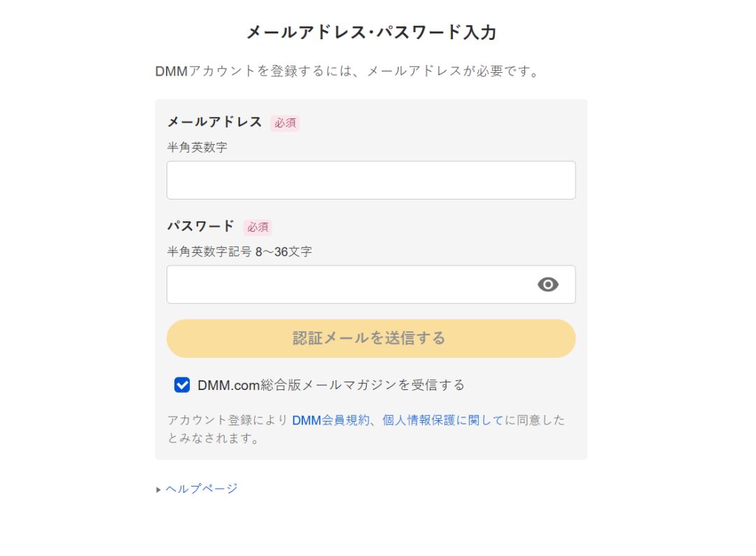Click the メールアドレス･パスワード入力 page heading

371,32
